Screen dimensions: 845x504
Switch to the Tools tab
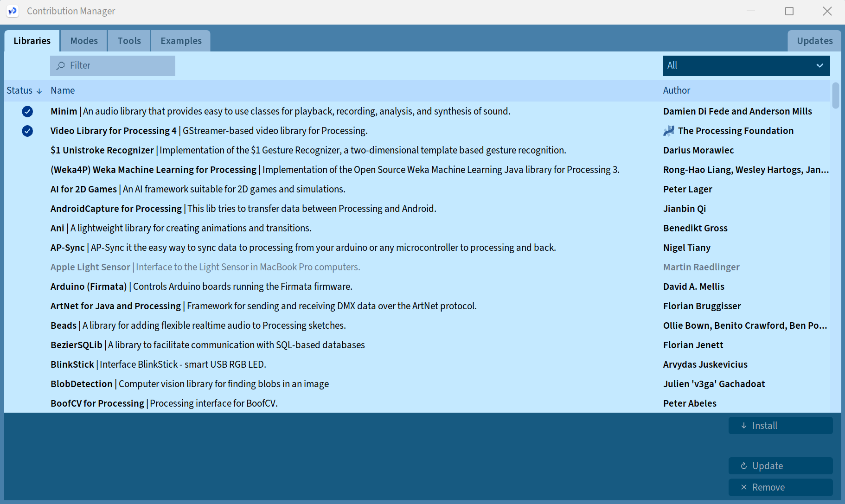coord(129,41)
